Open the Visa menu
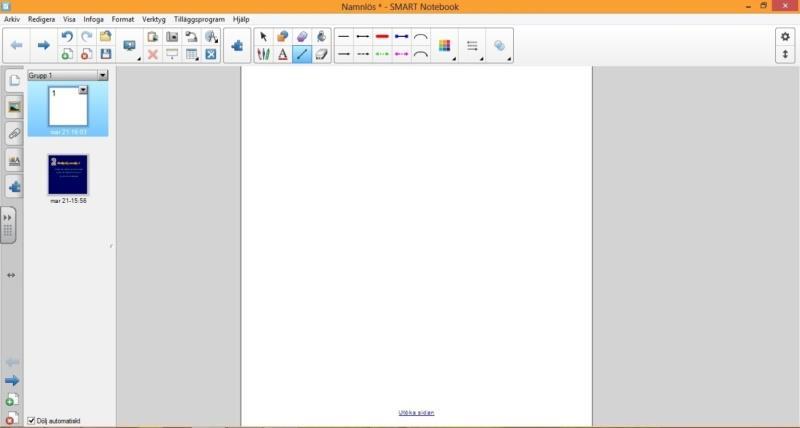Screen dimensions: 800x428 pyautogui.click(x=69, y=19)
